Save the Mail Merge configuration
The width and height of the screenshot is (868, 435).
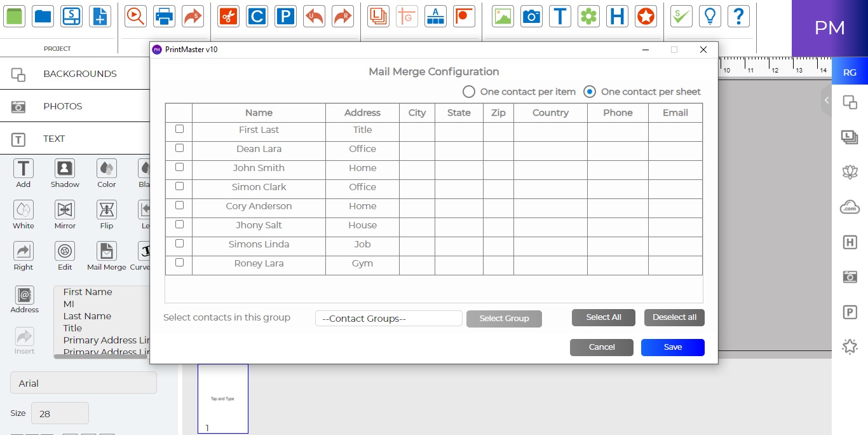click(673, 347)
